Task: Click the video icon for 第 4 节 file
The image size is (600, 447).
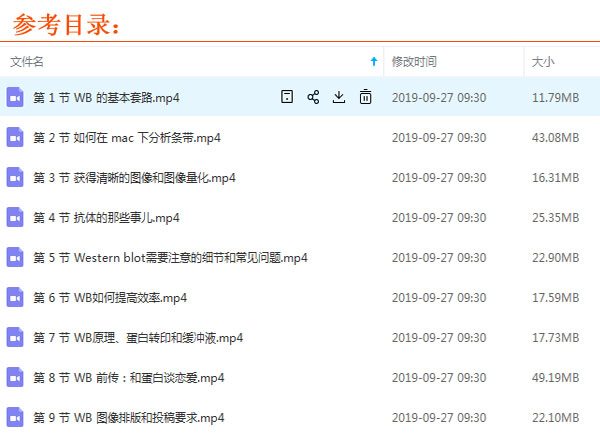Action: (x=15, y=217)
